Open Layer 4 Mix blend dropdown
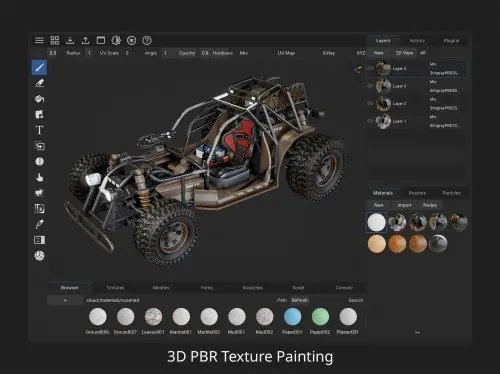 click(433, 64)
